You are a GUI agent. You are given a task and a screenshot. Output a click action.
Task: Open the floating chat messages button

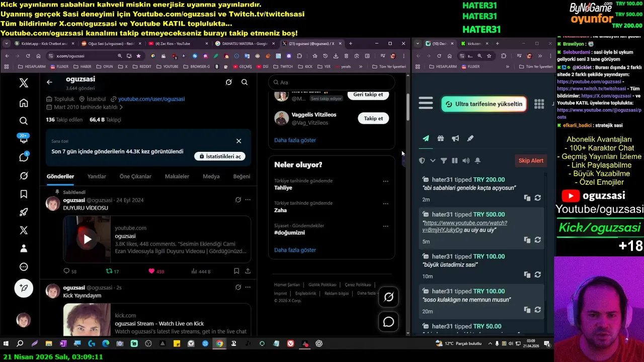point(388,322)
